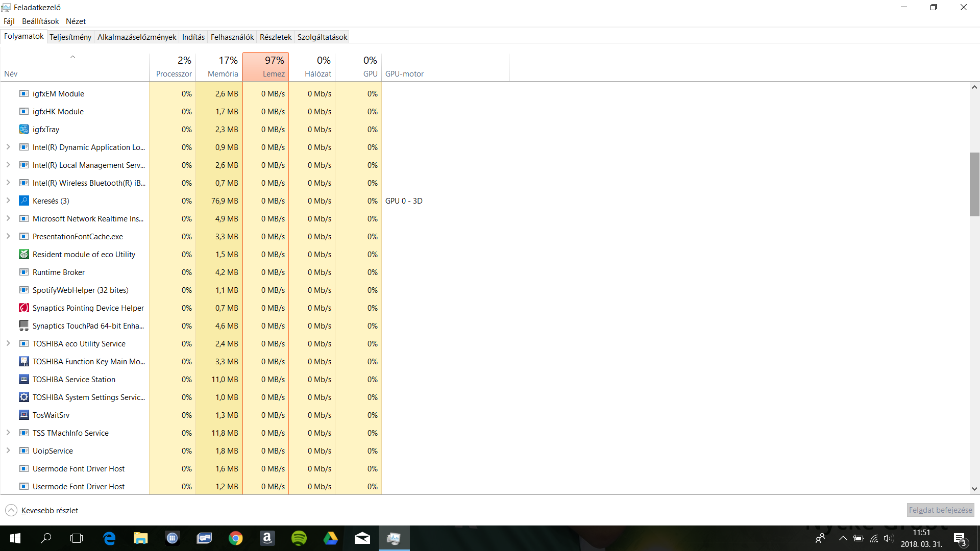Expand Intel(R) Local Management Service row
The width and height of the screenshot is (980, 551).
pos(8,165)
